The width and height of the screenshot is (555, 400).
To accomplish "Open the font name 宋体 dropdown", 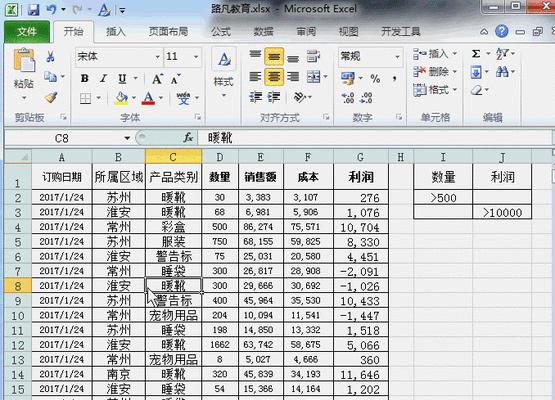I will 158,57.
